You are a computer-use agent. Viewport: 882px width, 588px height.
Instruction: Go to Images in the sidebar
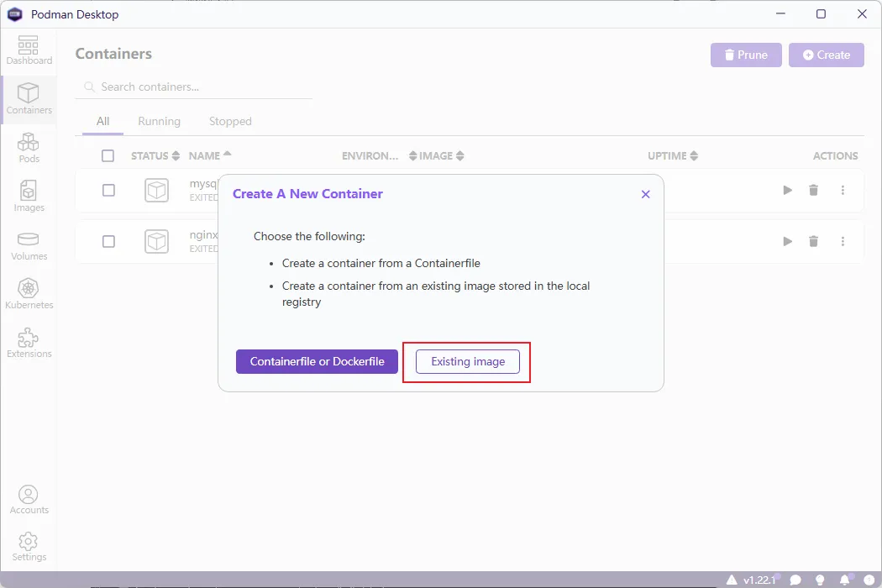[29, 196]
